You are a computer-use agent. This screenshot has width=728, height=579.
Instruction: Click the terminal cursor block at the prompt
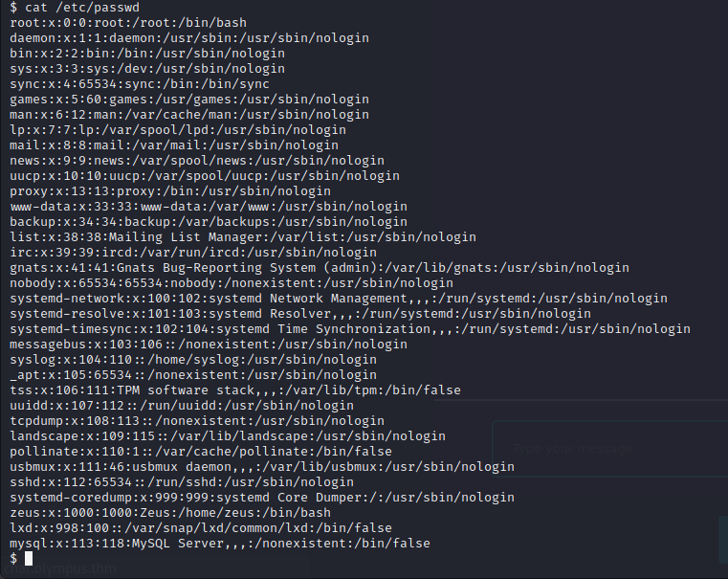point(29,559)
